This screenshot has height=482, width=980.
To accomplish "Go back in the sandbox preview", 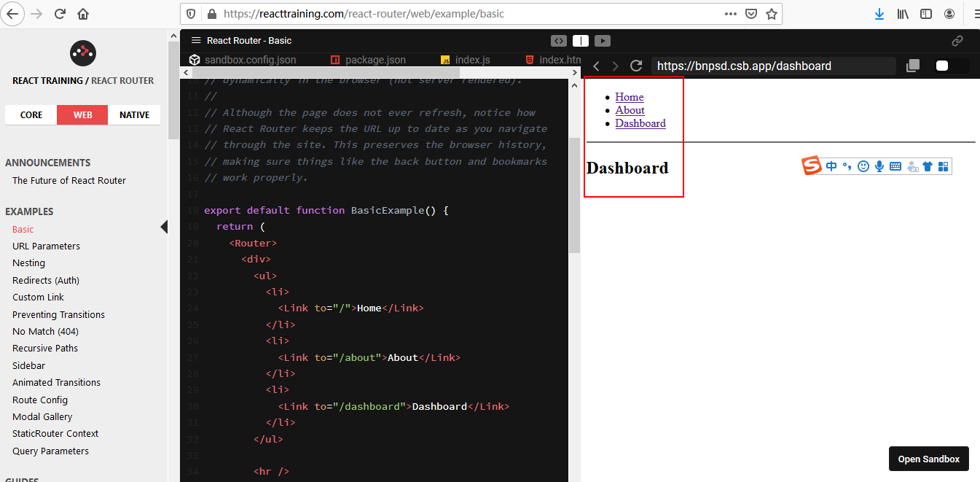I will (x=596, y=66).
